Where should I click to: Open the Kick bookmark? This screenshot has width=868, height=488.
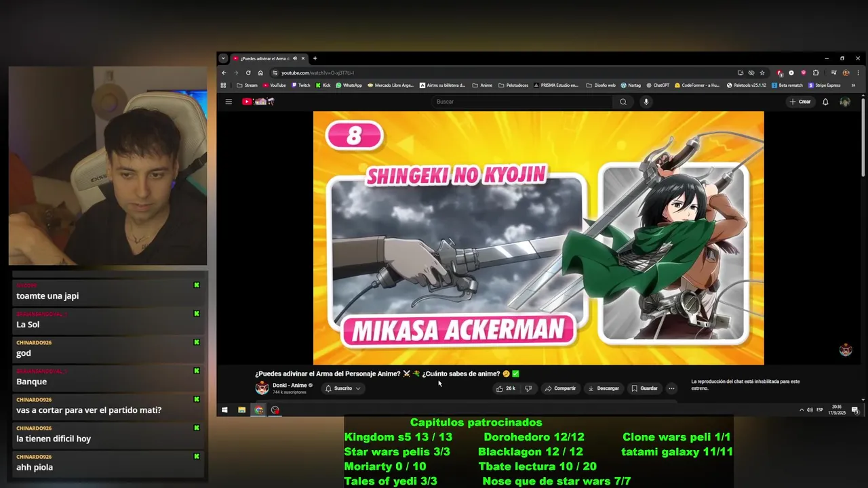point(323,85)
